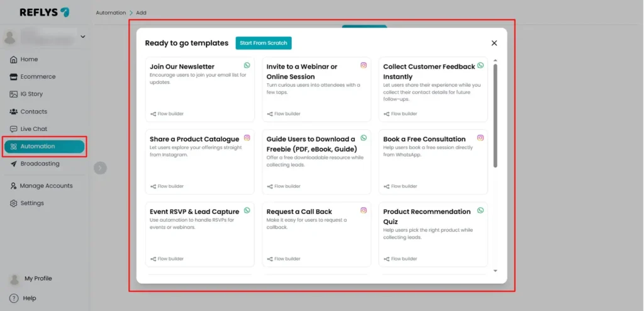Click the Automation breadcrumb link
This screenshot has width=644, height=311.
tap(111, 13)
